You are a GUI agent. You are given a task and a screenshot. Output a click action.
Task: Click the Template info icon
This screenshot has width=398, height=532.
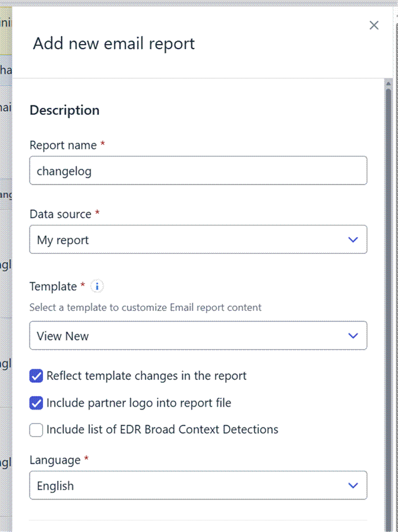click(x=97, y=286)
